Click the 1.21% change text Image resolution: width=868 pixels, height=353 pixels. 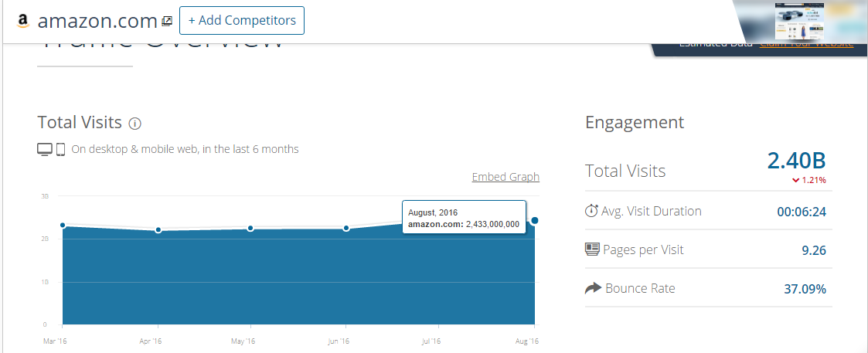tap(814, 181)
